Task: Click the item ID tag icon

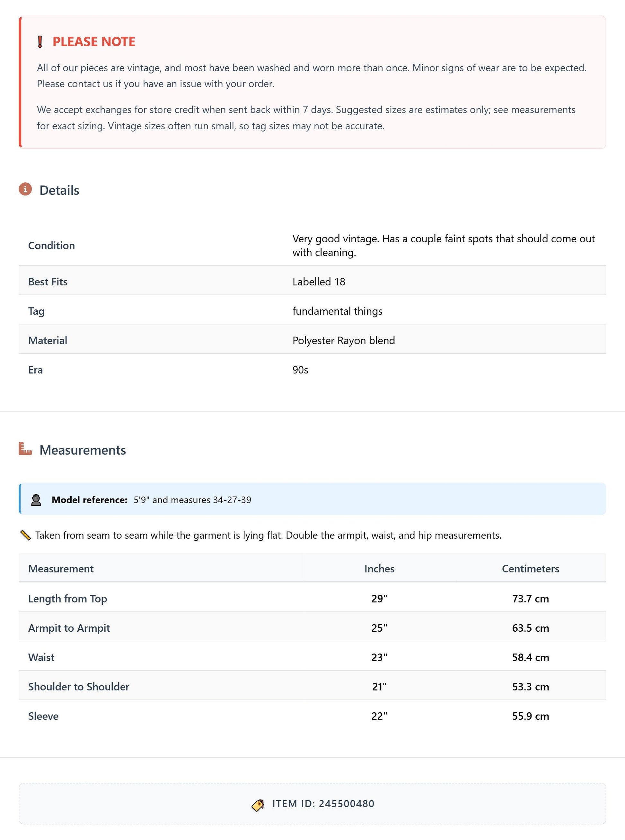Action: pos(258,805)
